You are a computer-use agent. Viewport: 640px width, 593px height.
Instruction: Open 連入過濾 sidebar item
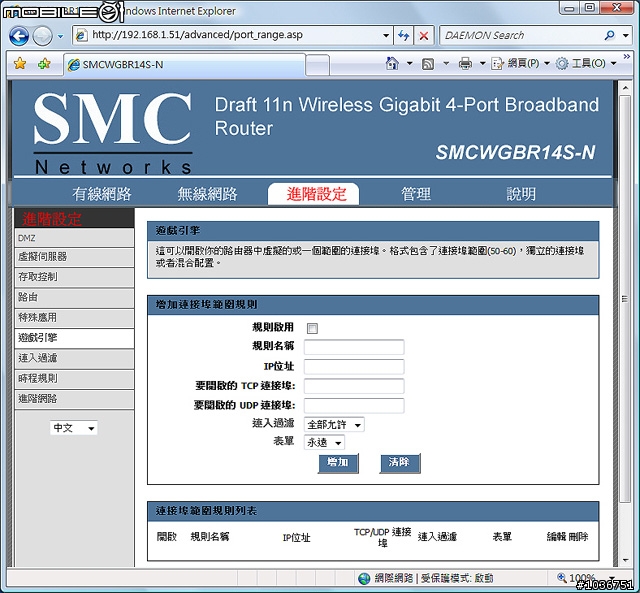[x=74, y=359]
